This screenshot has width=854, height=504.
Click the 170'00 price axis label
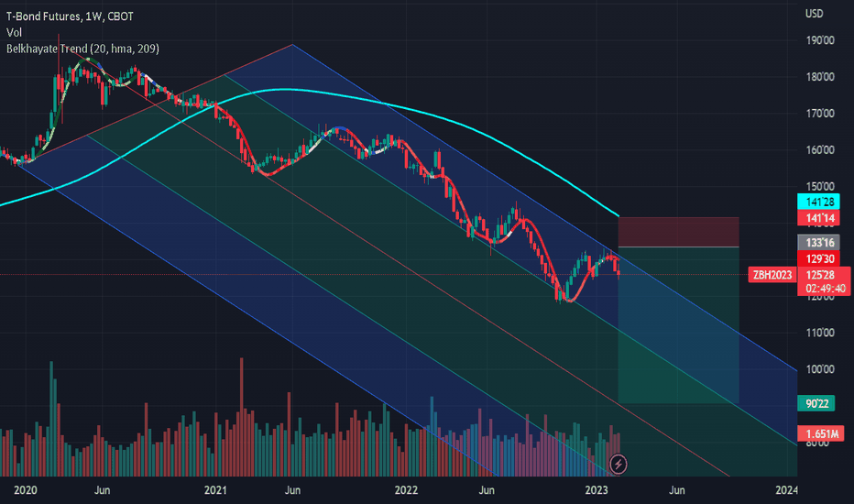[x=820, y=114]
